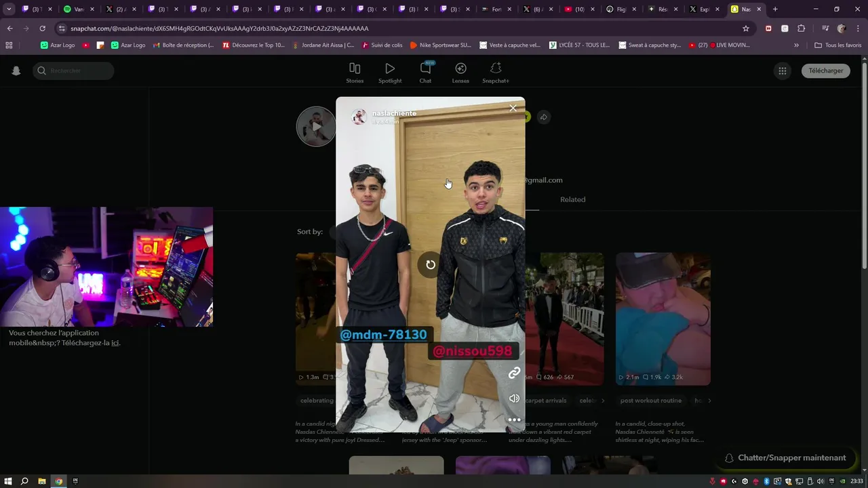The width and height of the screenshot is (868, 488).
Task: Close the snap viewer overlay
Action: pos(513,108)
